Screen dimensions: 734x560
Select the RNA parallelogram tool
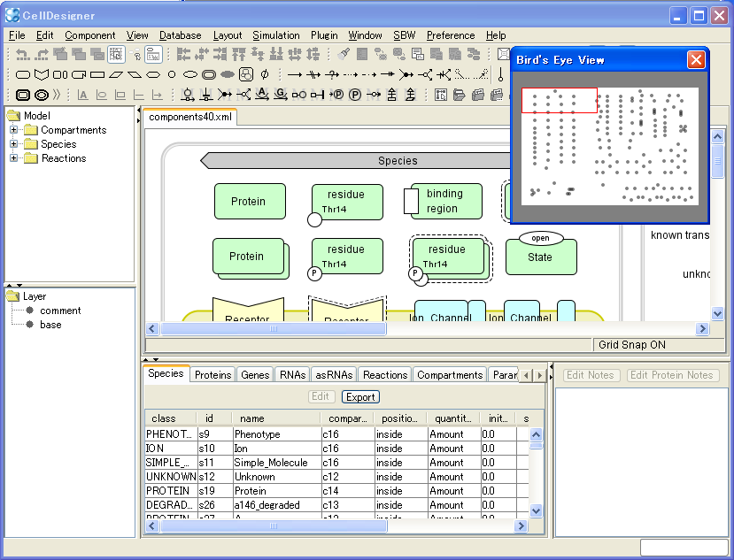(116, 74)
